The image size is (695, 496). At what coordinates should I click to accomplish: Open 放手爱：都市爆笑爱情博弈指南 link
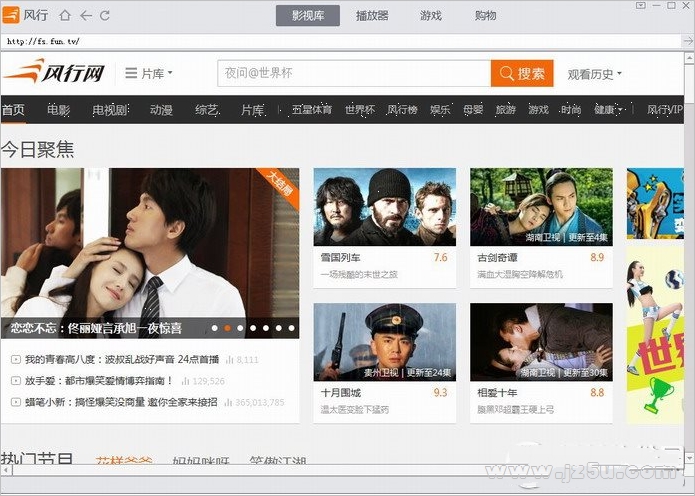coord(99,381)
